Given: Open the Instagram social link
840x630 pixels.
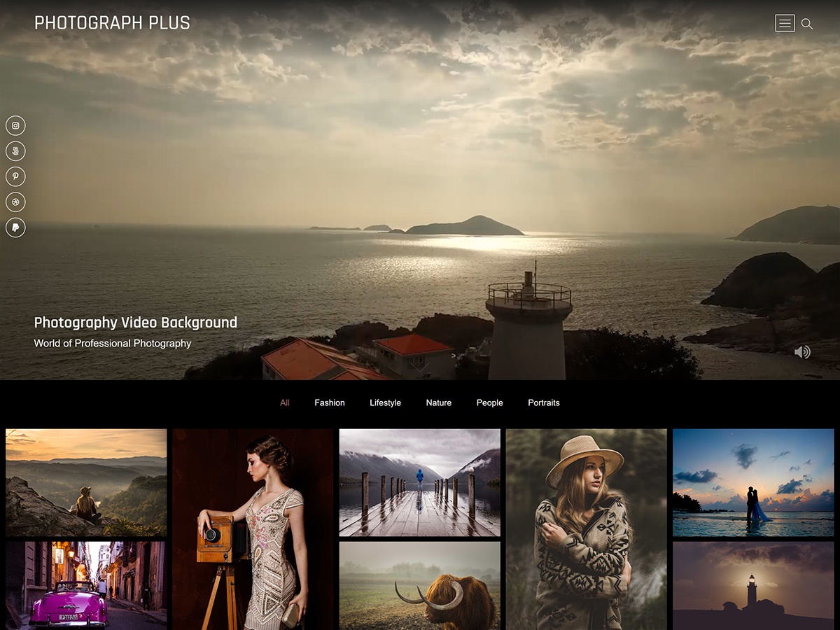Looking at the screenshot, I should point(15,125).
